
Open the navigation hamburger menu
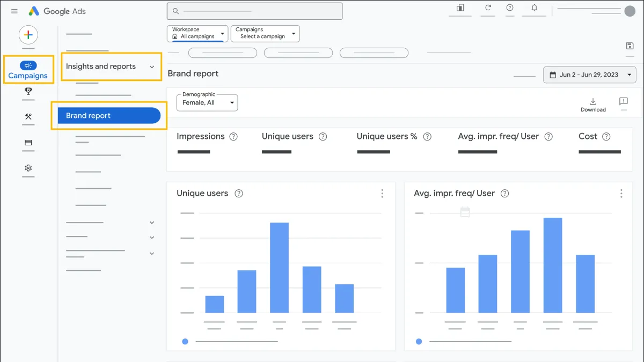point(14,11)
